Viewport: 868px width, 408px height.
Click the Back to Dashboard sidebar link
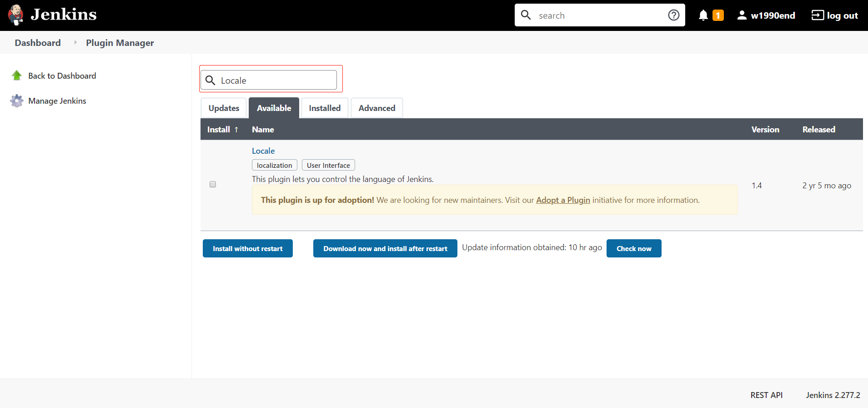62,76
